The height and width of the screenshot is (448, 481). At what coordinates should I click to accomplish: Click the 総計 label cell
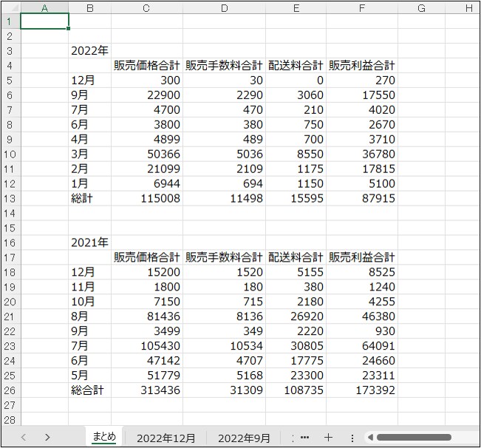click(x=90, y=198)
